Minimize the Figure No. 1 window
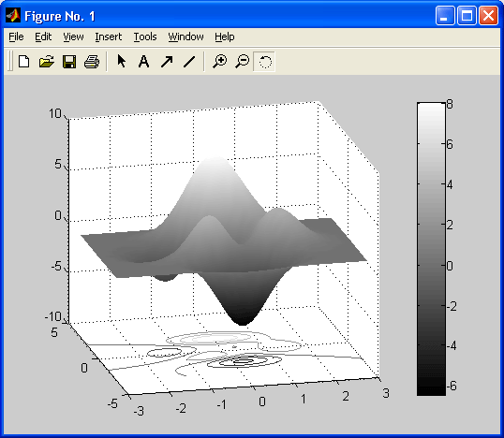 point(445,15)
